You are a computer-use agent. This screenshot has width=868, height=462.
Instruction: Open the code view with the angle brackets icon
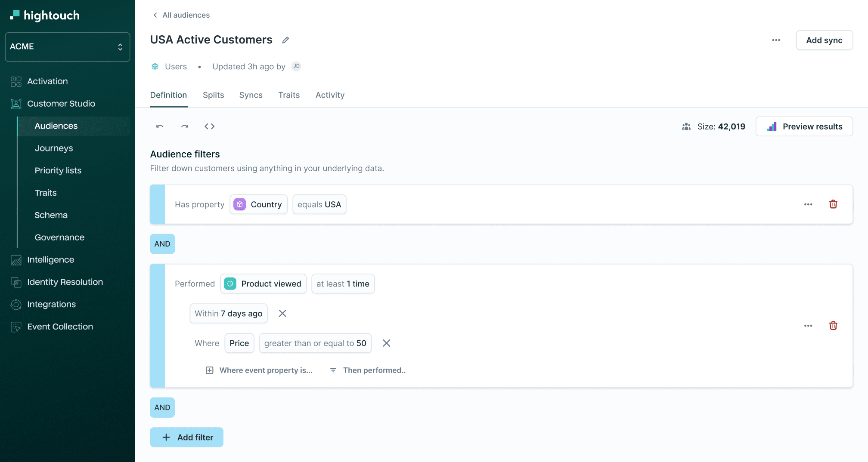tap(209, 126)
